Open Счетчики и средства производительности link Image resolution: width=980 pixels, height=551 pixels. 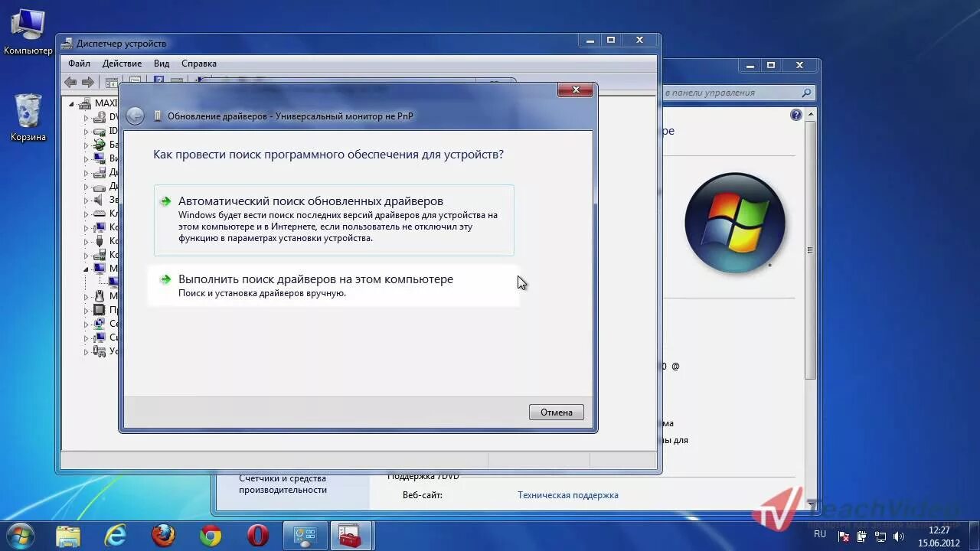pos(283,484)
